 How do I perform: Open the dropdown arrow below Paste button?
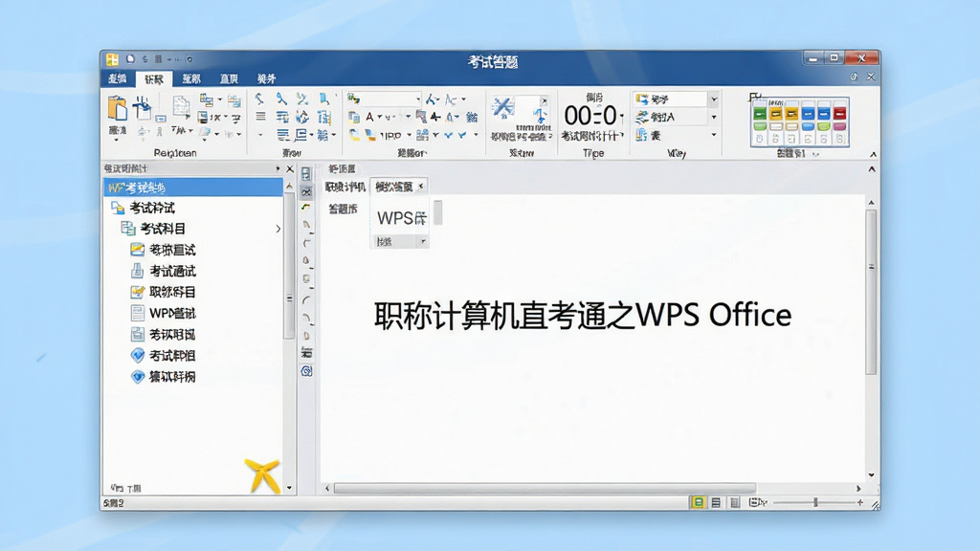pos(116,140)
